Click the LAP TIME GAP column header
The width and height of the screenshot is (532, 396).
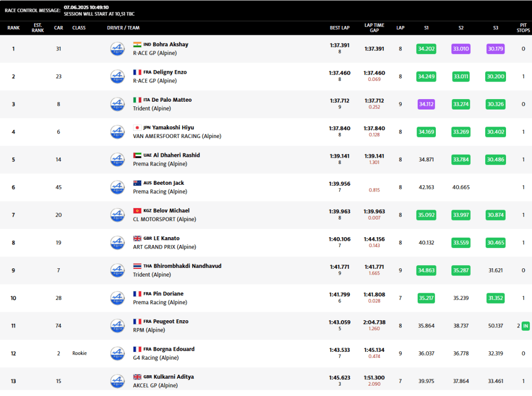tap(374, 28)
